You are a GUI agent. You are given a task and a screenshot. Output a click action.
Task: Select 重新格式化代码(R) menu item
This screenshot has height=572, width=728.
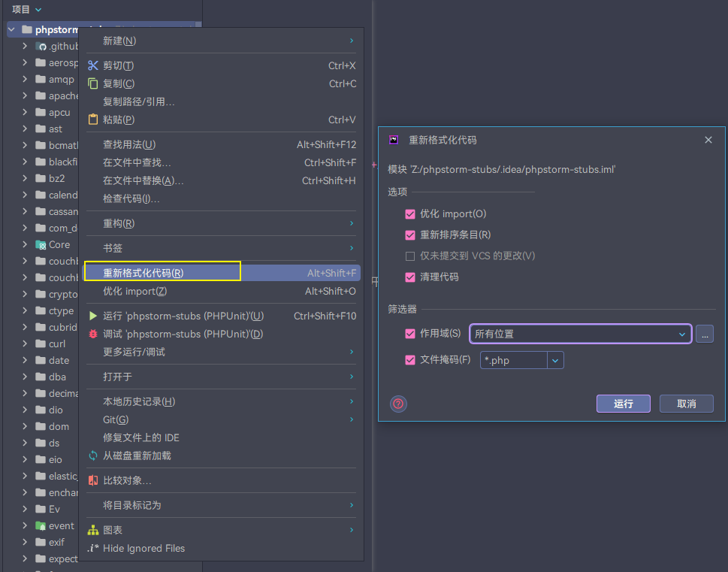coord(222,273)
